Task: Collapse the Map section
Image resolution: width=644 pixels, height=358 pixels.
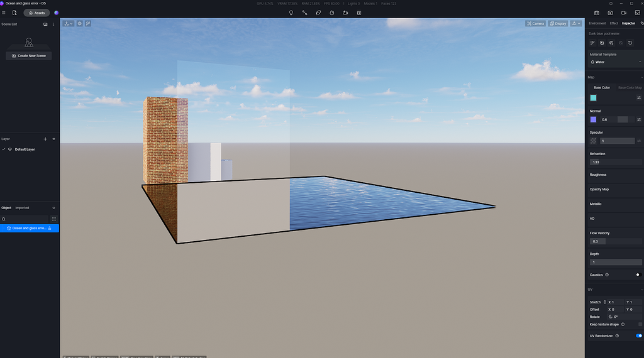Action: pyautogui.click(x=641, y=77)
